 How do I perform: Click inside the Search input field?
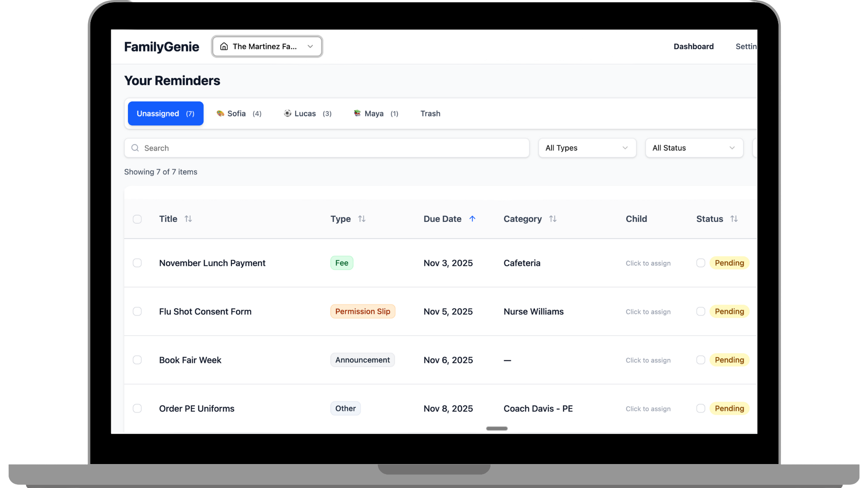tap(316, 148)
